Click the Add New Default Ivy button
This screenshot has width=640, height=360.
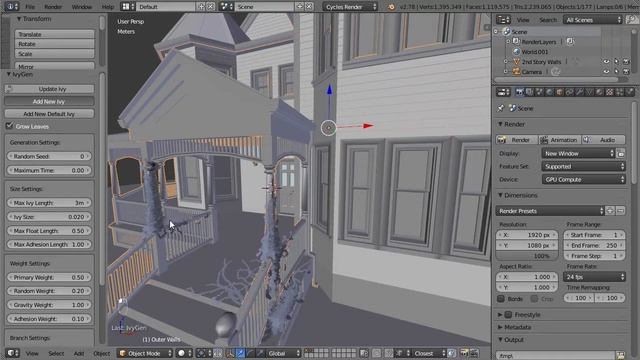click(49, 114)
